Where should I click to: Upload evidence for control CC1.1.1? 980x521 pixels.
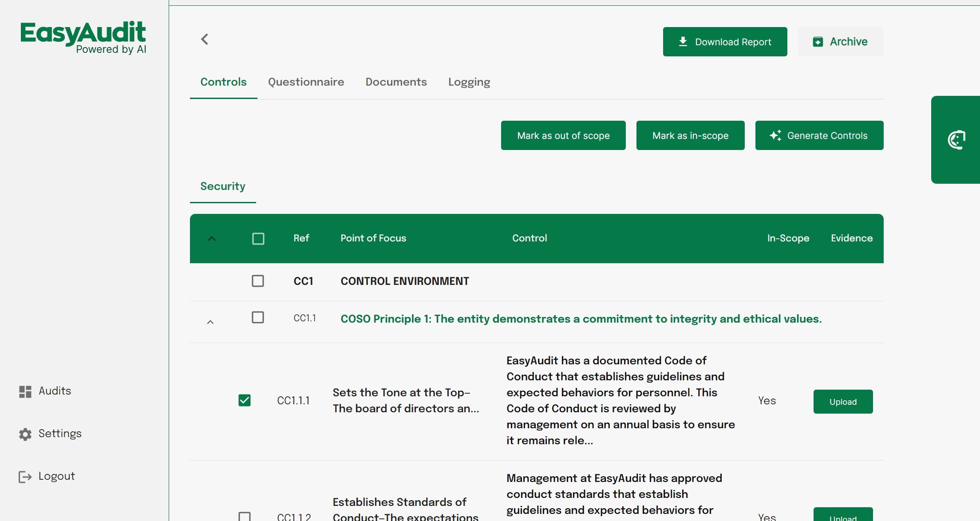(x=842, y=401)
